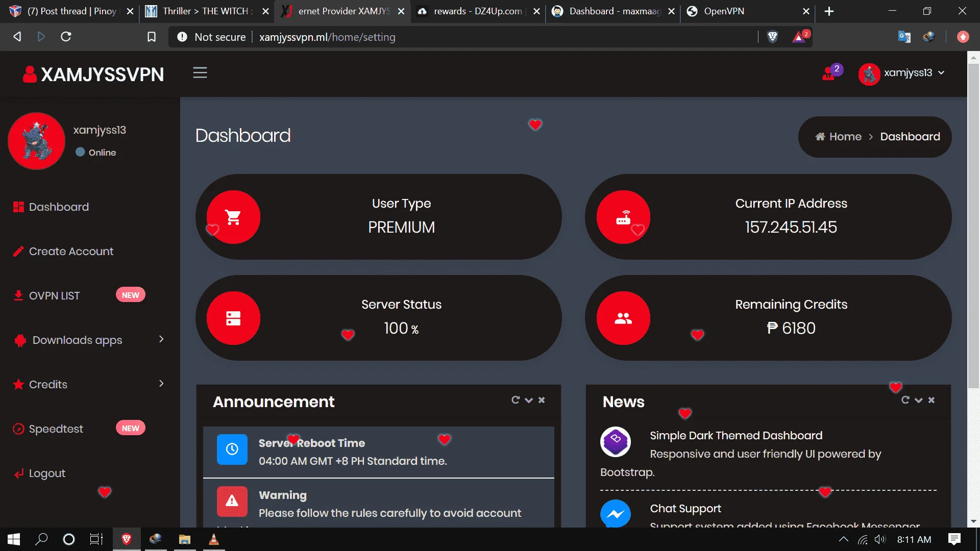The width and height of the screenshot is (980, 551).
Task: Open a new browser tab
Action: 829,11
